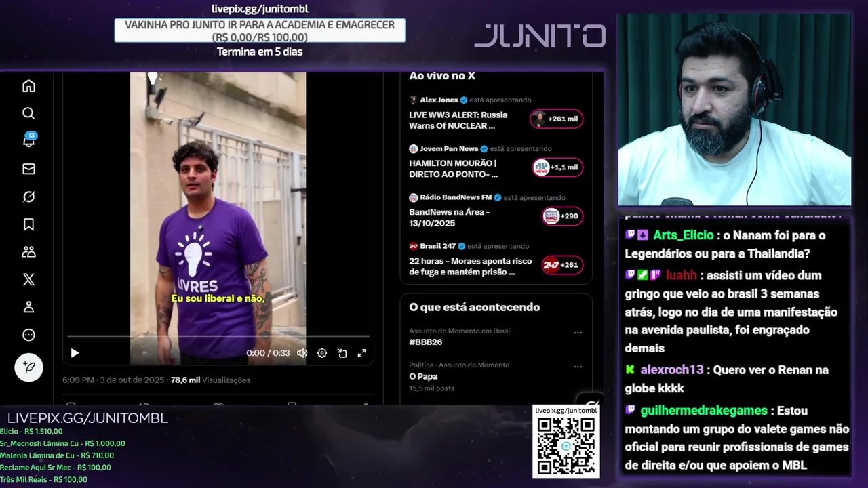Click the livepix QR code
868x488 pixels.
[x=566, y=446]
